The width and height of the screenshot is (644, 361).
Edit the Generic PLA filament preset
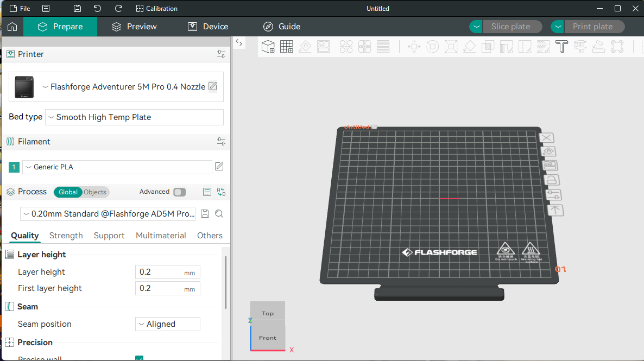[x=219, y=167]
